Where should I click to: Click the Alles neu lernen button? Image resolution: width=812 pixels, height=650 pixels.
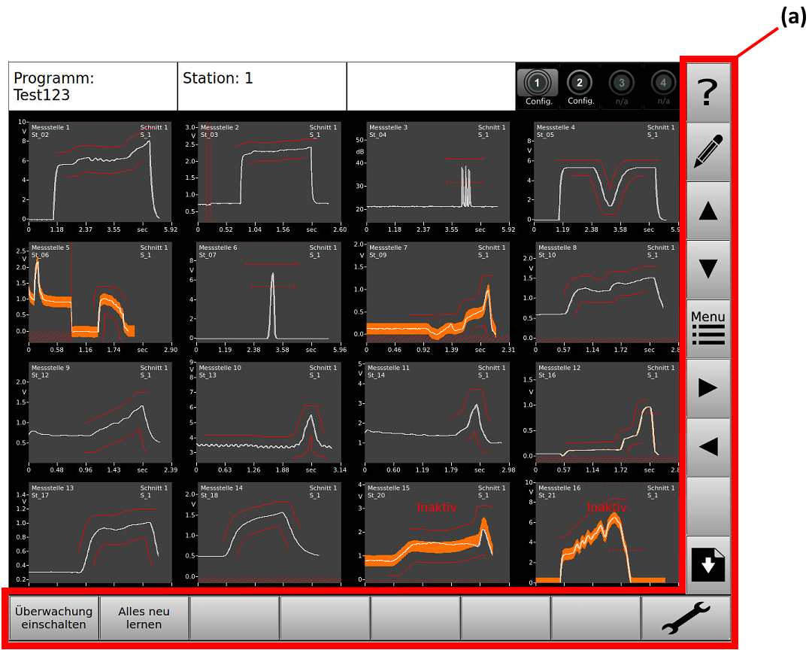pyautogui.click(x=143, y=616)
